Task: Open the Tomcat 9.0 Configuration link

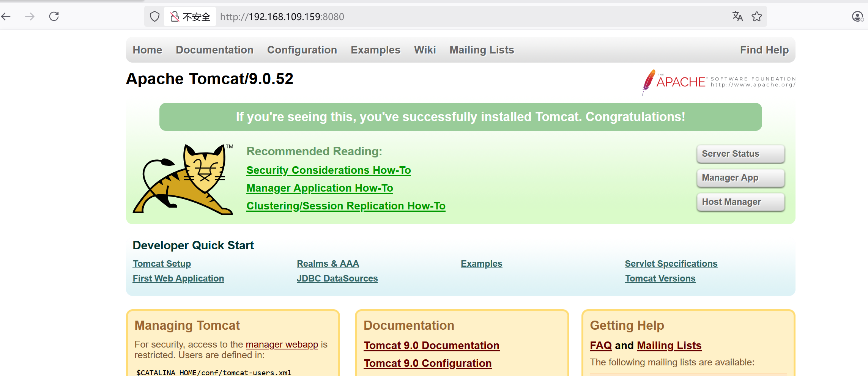Action: [x=428, y=363]
